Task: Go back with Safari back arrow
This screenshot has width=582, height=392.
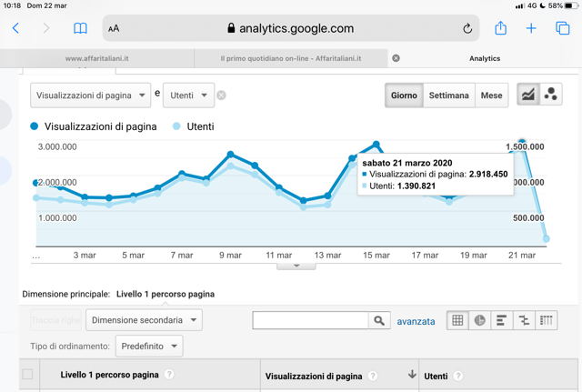Action: click(15, 28)
